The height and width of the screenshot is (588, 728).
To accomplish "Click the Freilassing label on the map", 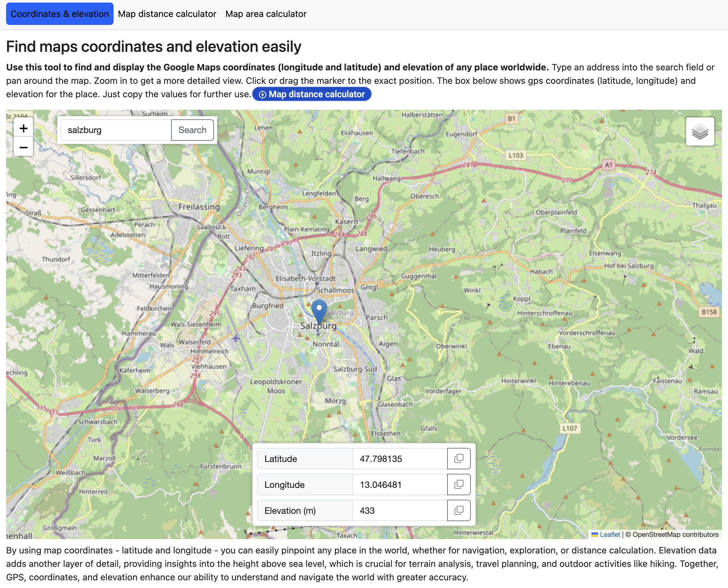I will click(199, 207).
